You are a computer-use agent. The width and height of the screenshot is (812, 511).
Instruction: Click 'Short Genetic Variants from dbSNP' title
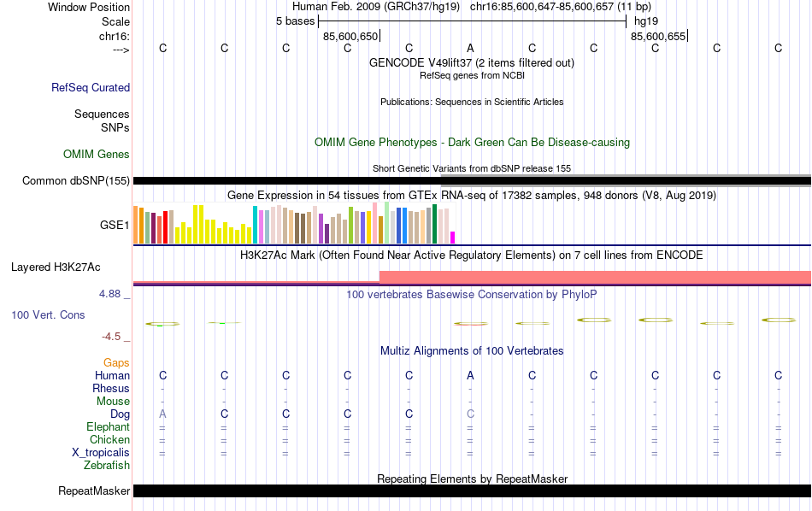coord(472,169)
